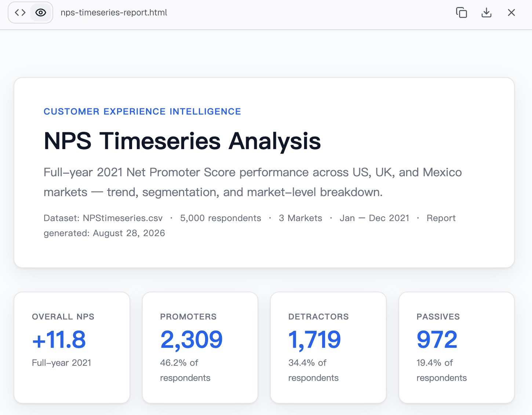Click the Overall NPS +11.8 value
Screen dimensions: 532x415
click(x=59, y=340)
